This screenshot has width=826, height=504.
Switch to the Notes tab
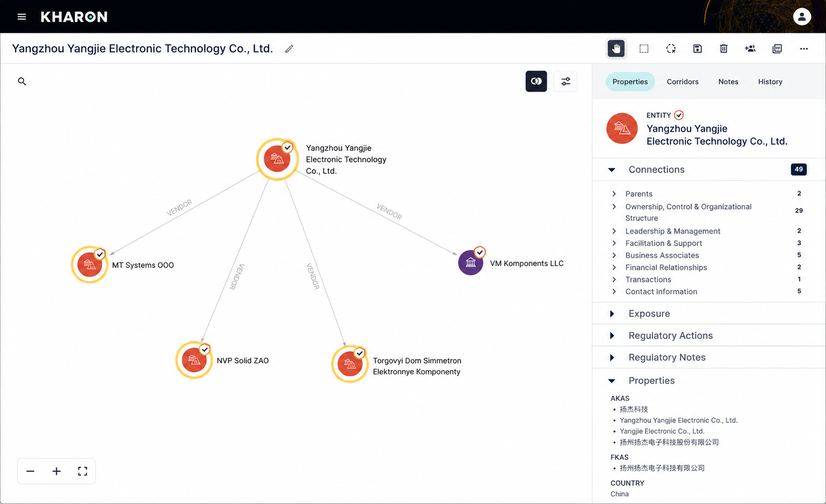click(x=728, y=82)
